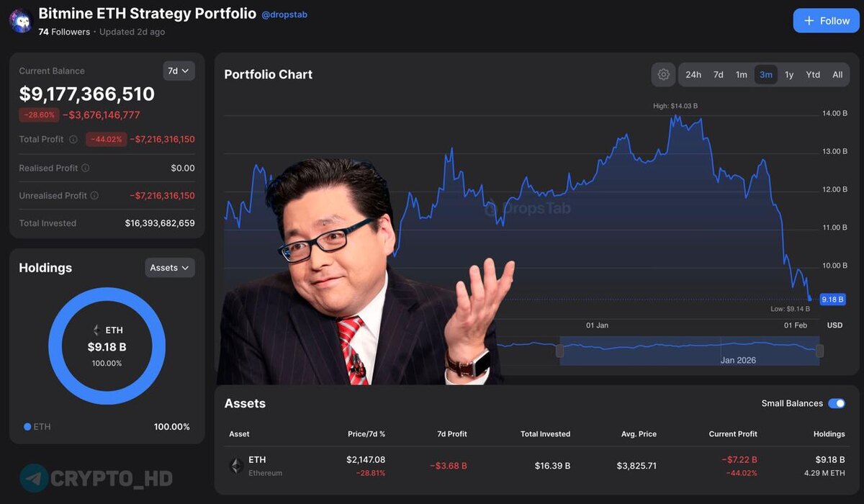Click the Jan 2026 label on range navigator
The height and width of the screenshot is (504, 864).
[x=738, y=360]
